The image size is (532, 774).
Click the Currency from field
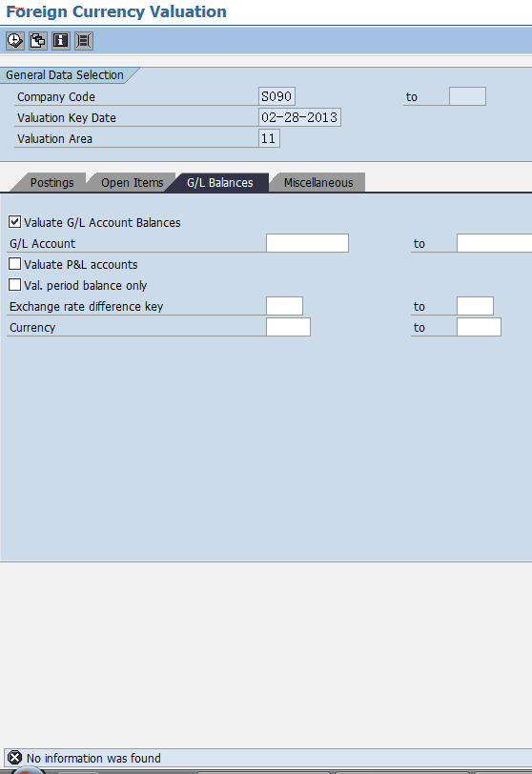[288, 327]
